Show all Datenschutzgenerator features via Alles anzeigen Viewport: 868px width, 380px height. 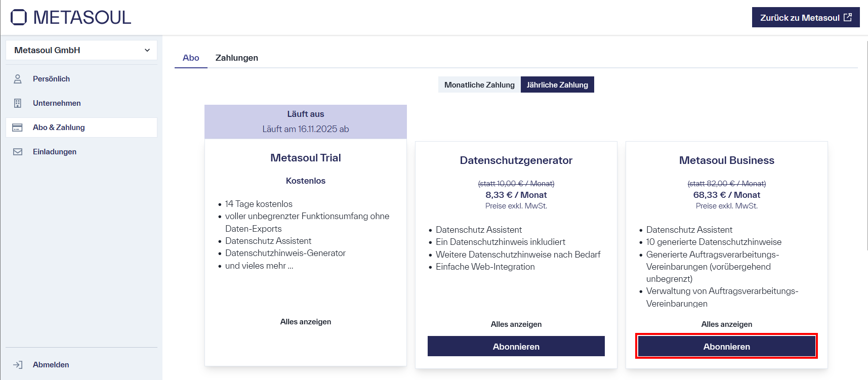pyautogui.click(x=516, y=324)
